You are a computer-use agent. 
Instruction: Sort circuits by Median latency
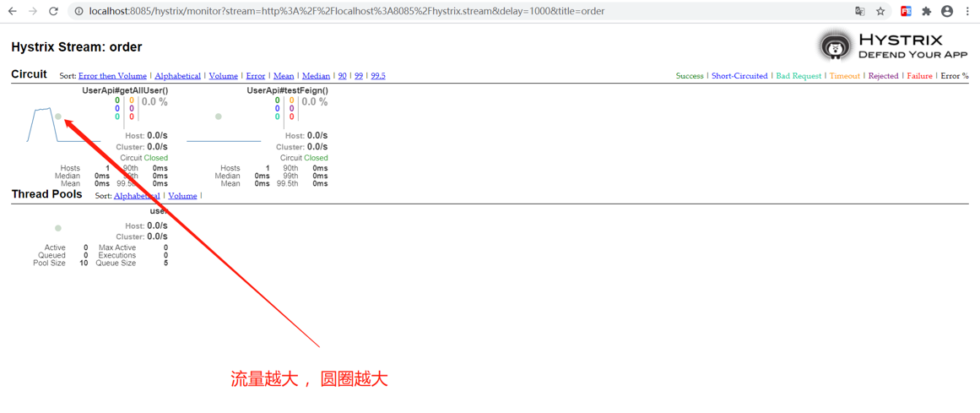pos(317,76)
